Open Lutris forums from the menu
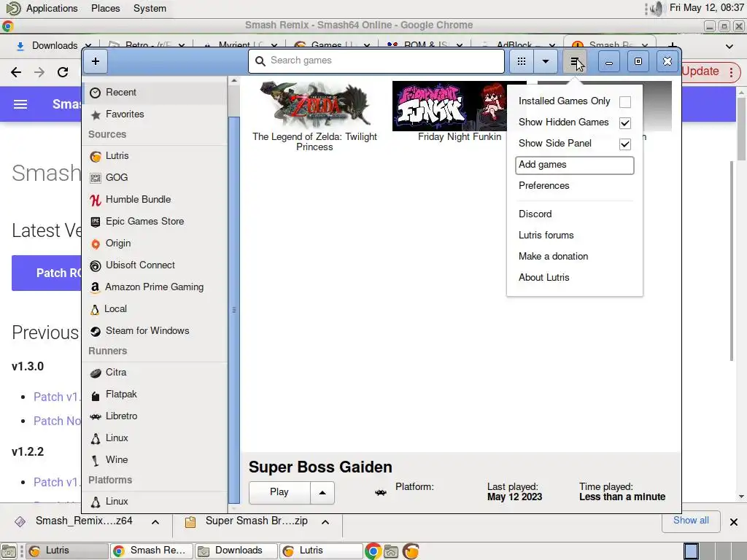 [x=575, y=236]
